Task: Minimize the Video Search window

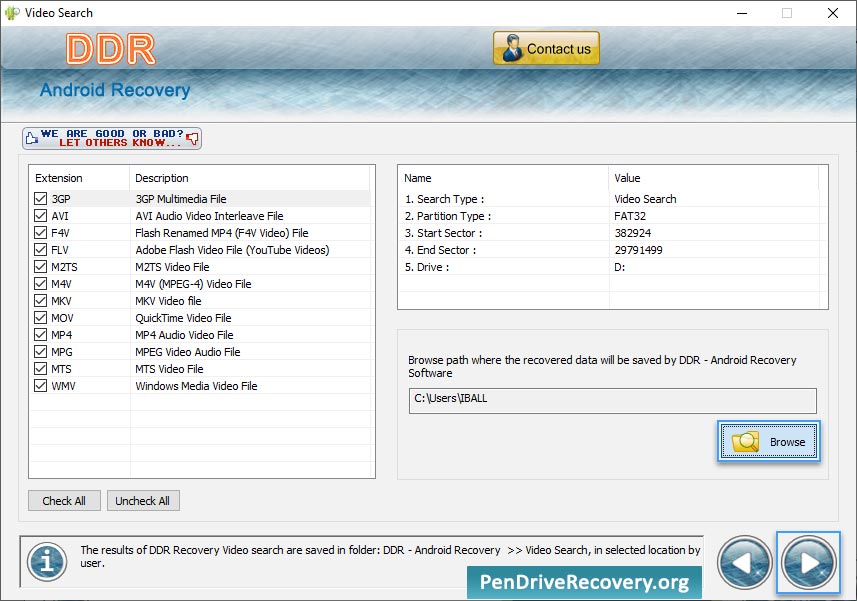Action: click(x=742, y=13)
